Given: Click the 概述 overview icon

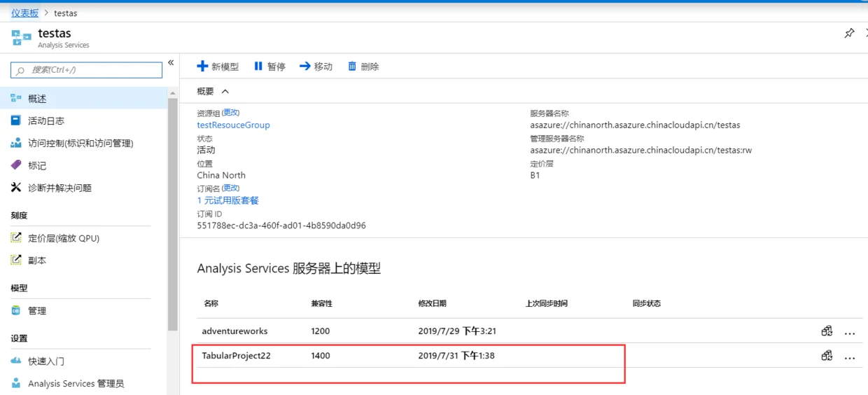Looking at the screenshot, I should pos(16,99).
